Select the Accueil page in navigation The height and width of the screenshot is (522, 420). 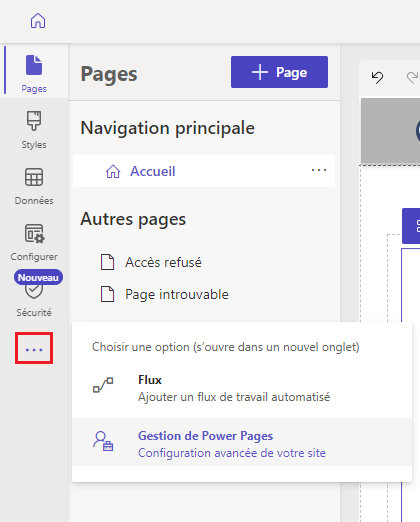tap(204, 171)
